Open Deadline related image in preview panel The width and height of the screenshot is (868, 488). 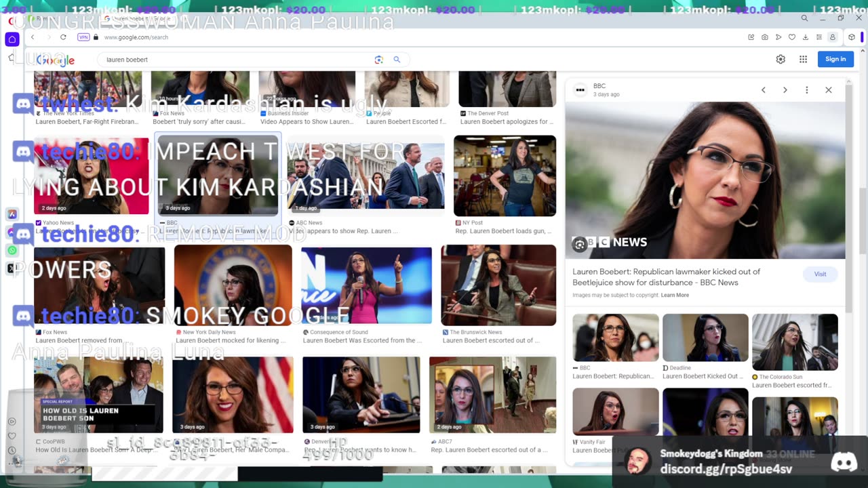tap(705, 338)
